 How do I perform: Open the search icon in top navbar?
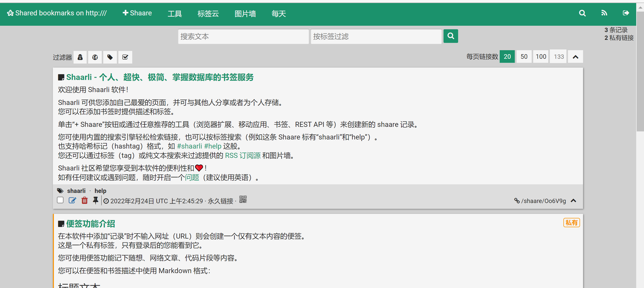pyautogui.click(x=582, y=13)
